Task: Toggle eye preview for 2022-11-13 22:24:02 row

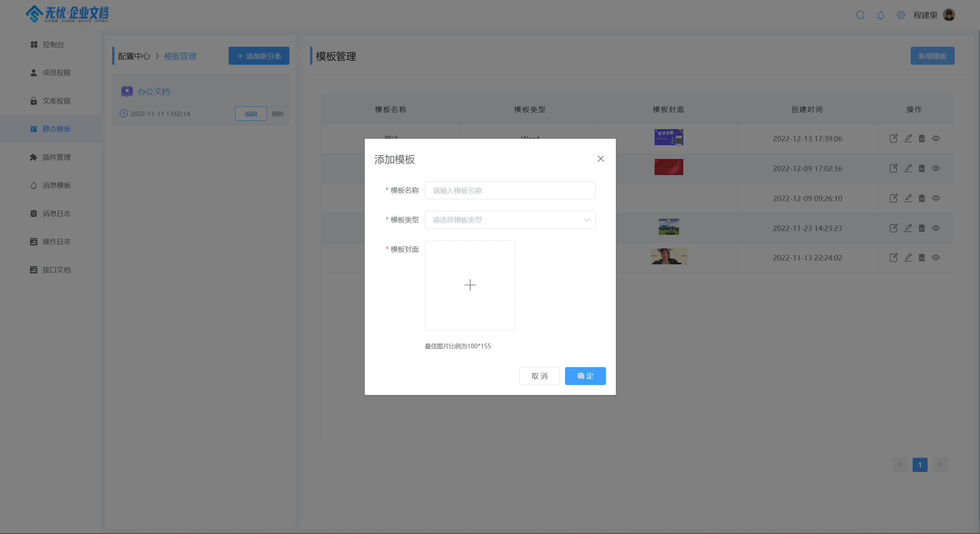Action: pos(936,257)
